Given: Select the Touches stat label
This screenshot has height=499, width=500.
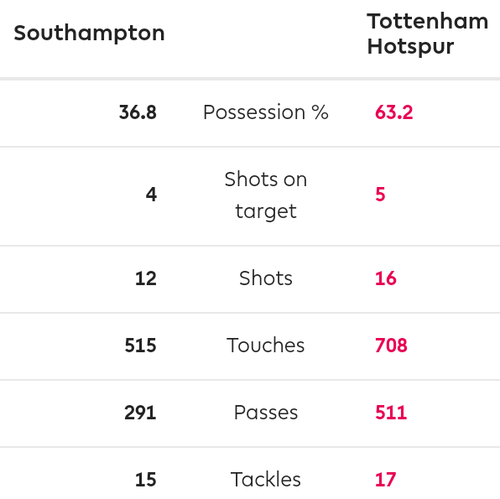Looking at the screenshot, I should tap(266, 345).
